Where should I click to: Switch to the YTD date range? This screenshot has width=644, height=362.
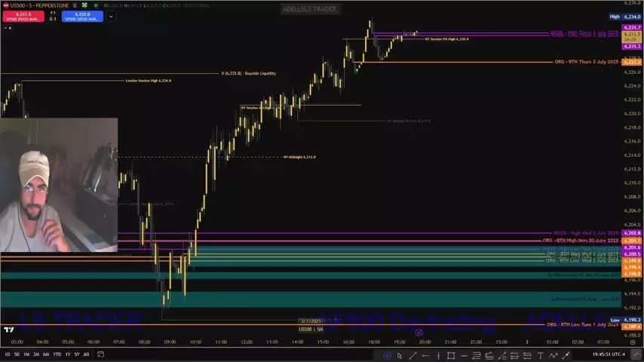coord(57,354)
